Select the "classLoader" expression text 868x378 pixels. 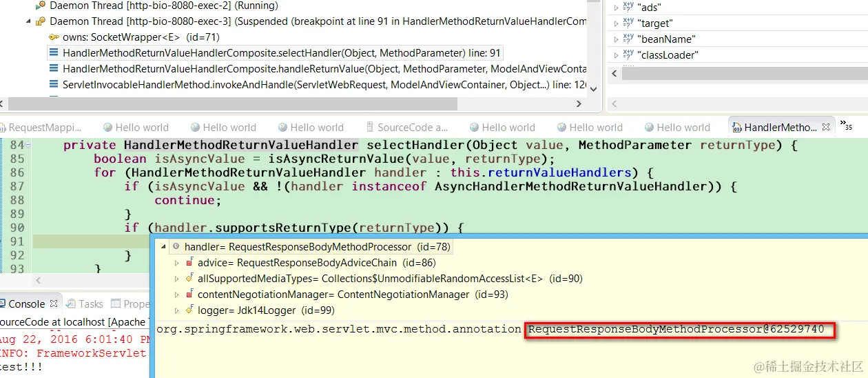coord(668,55)
